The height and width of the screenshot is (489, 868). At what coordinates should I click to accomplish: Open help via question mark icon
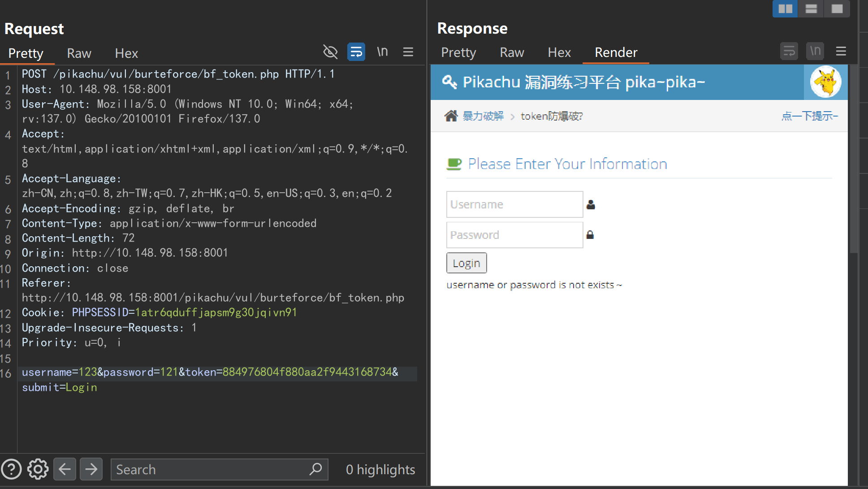tap(11, 469)
